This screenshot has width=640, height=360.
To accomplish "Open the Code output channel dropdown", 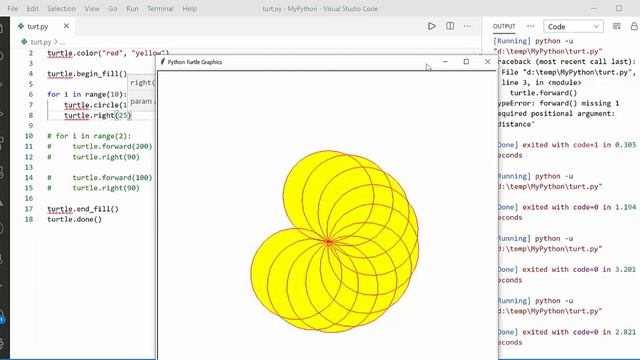I will (573, 27).
